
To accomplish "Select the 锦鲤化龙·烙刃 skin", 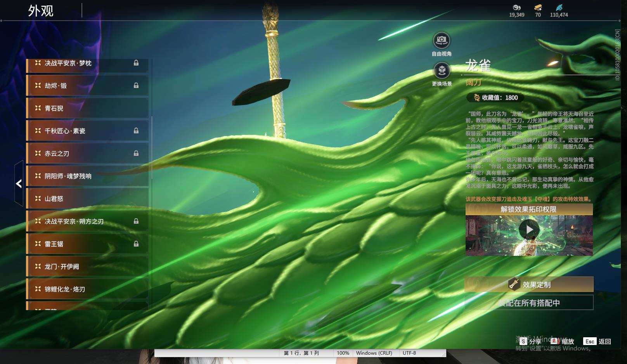I will pos(87,289).
